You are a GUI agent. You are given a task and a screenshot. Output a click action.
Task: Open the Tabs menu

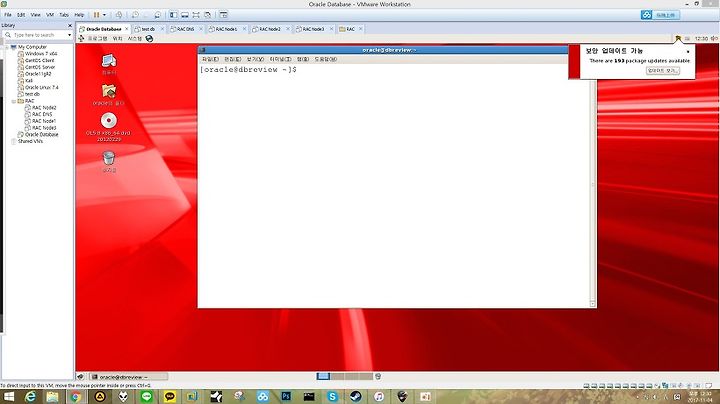(64, 15)
